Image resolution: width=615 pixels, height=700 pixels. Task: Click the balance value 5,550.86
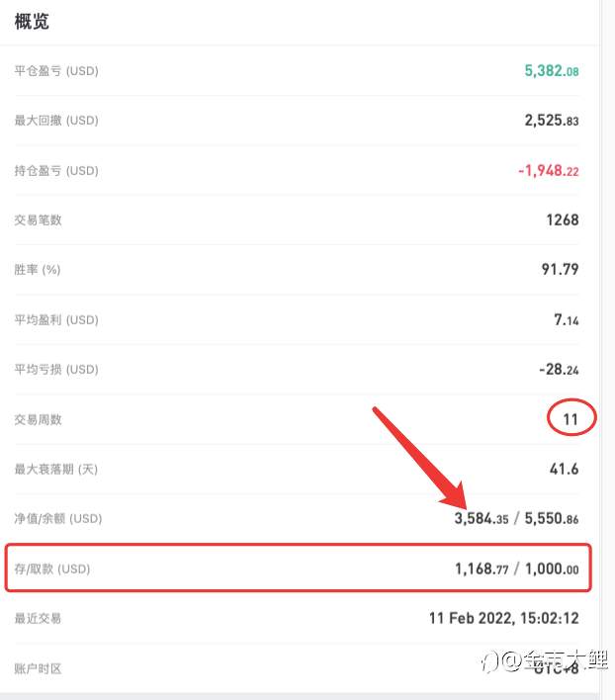[551, 518]
